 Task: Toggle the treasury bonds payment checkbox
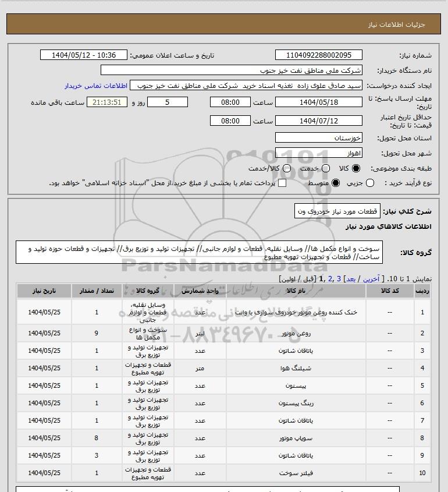click(282, 183)
